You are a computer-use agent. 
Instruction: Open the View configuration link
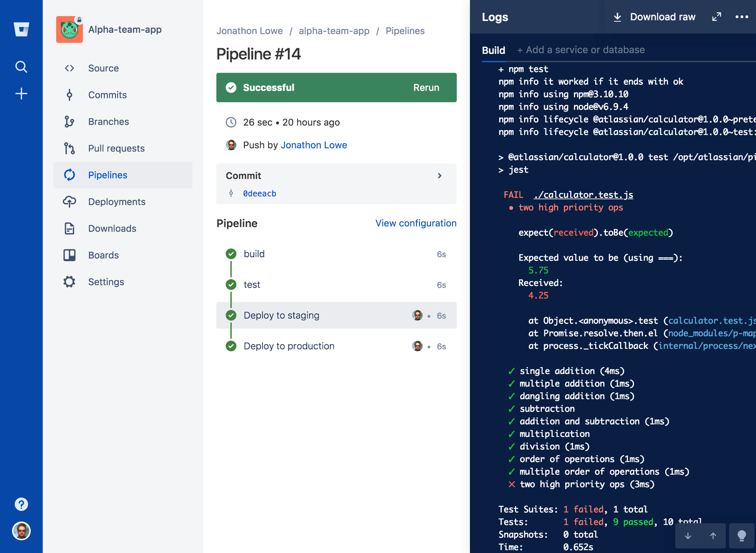coord(416,223)
